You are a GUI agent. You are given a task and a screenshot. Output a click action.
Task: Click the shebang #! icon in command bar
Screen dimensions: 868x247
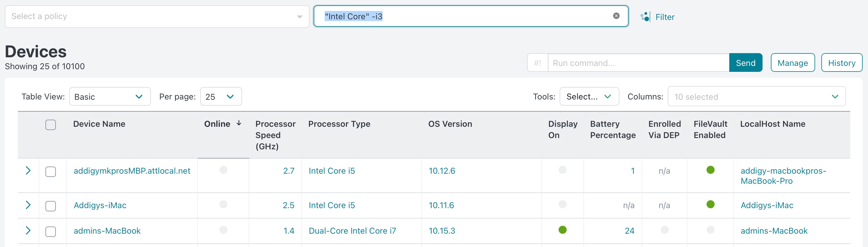click(x=537, y=63)
